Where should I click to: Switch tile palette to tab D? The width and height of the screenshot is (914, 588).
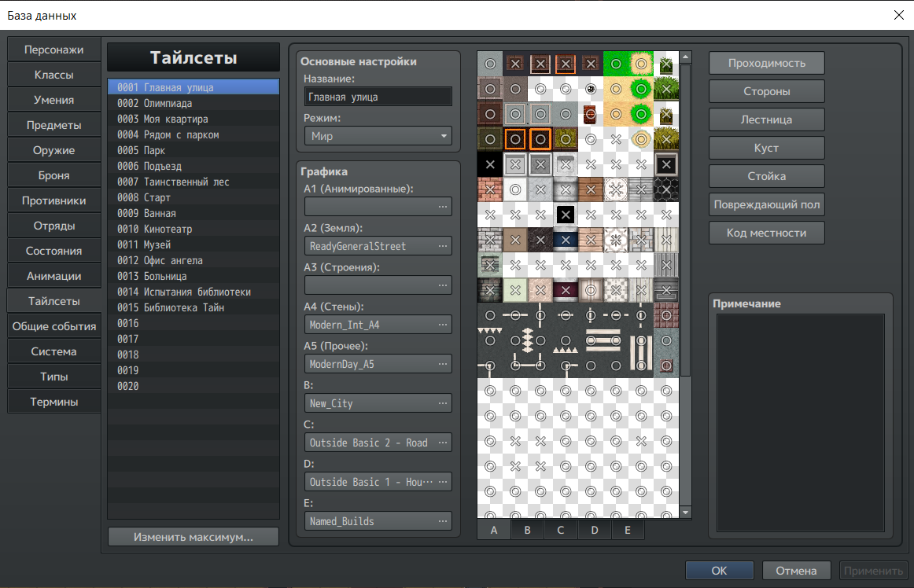594,530
